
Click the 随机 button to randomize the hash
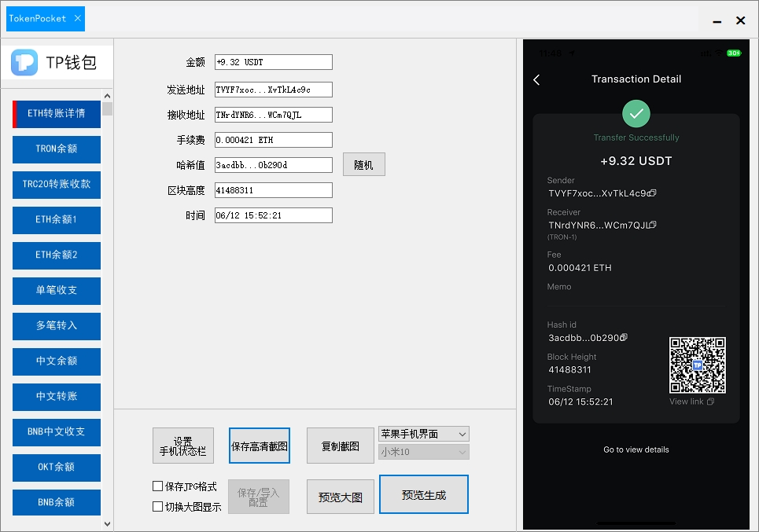[363, 164]
